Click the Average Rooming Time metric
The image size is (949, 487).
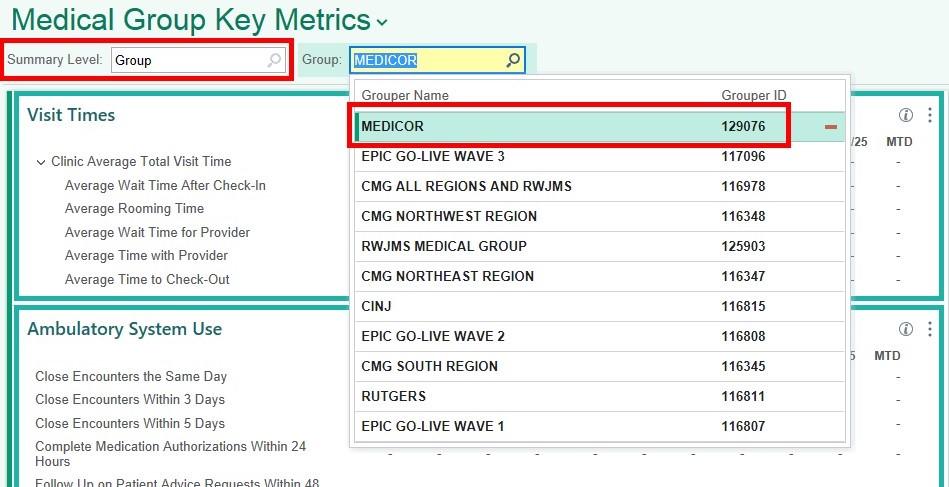(134, 209)
